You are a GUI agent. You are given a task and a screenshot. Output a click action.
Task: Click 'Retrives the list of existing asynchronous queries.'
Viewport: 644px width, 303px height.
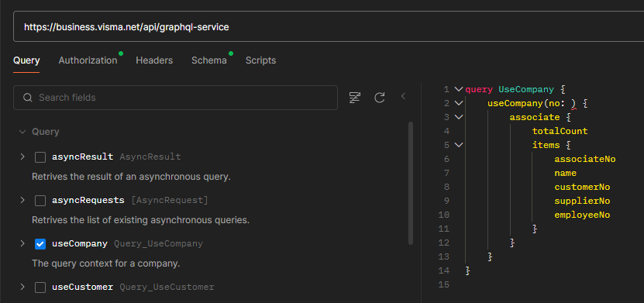[141, 220]
